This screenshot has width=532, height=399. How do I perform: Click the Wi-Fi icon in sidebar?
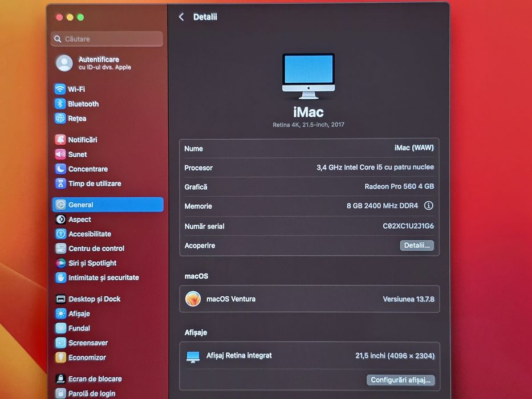click(x=60, y=89)
